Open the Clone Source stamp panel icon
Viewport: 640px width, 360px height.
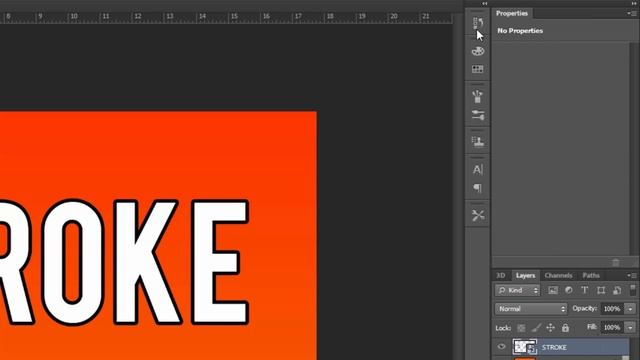tap(478, 142)
